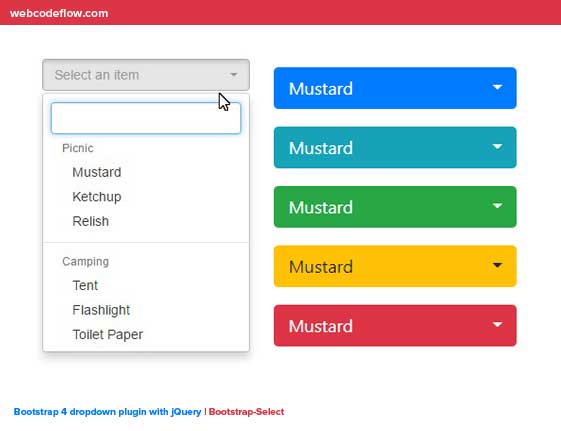Open the teal Mustard dropdown
The height and width of the screenshot is (431, 561).
pos(395,147)
